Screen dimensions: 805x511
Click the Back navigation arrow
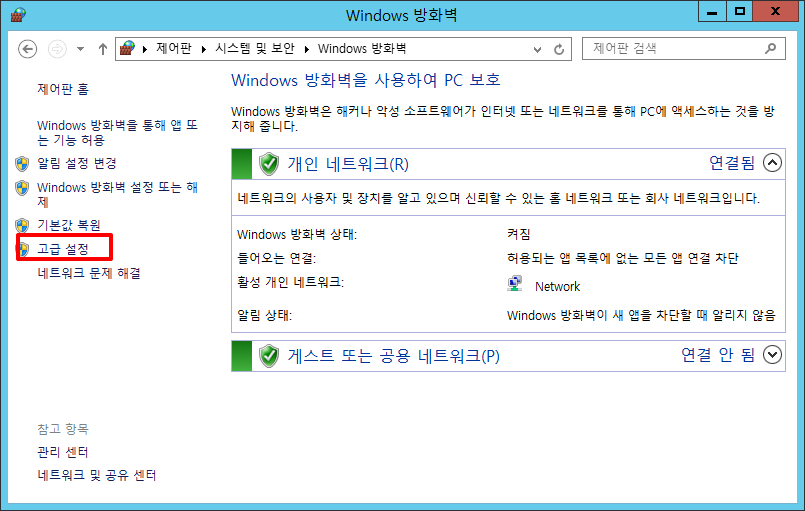point(27,49)
